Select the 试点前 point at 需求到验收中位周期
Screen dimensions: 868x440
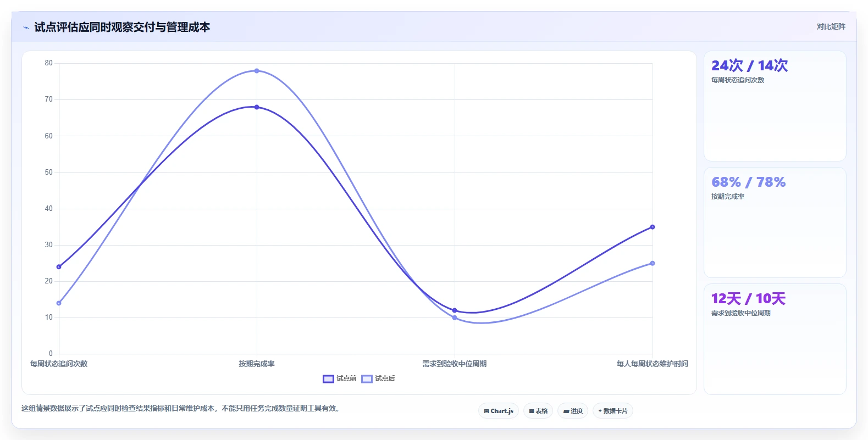pos(455,310)
